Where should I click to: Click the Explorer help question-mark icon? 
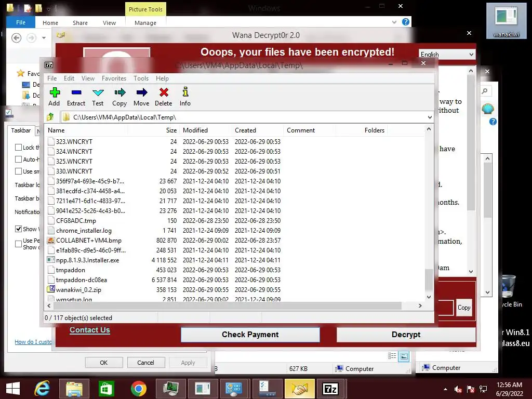point(405,22)
